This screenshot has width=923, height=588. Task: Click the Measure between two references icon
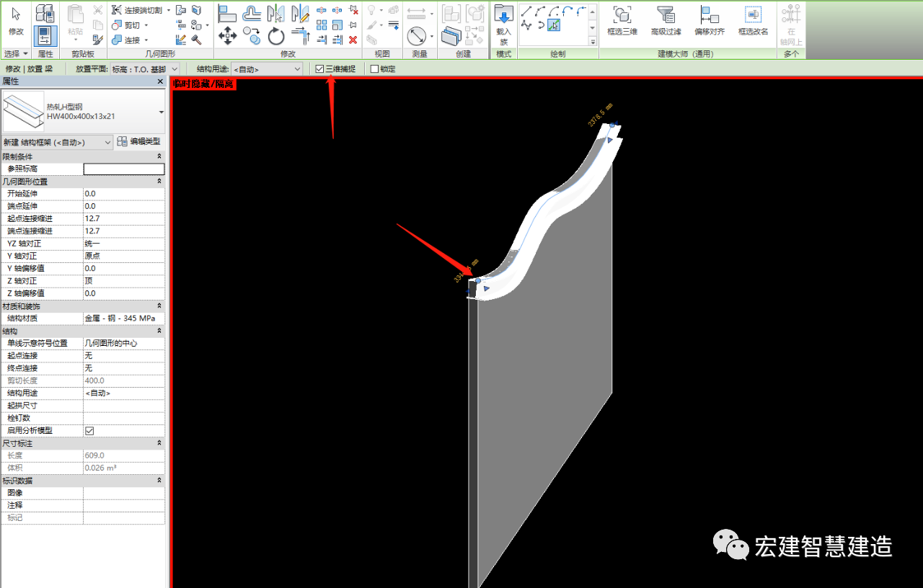[416, 12]
